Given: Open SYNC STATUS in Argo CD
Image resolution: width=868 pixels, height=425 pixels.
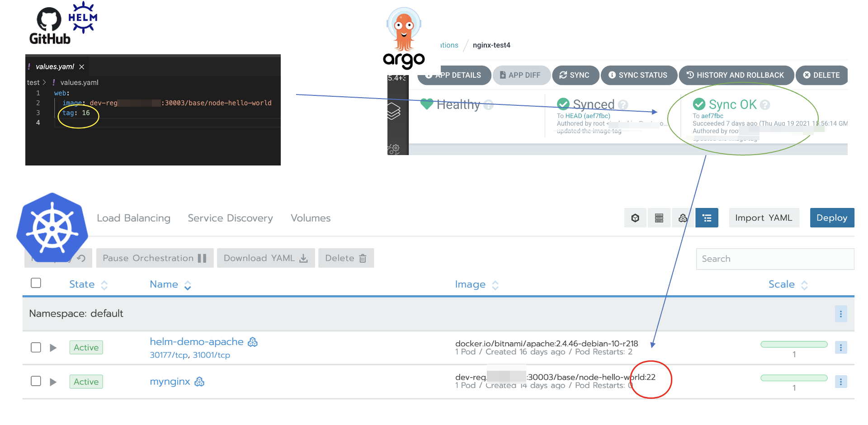Looking at the screenshot, I should [x=639, y=75].
